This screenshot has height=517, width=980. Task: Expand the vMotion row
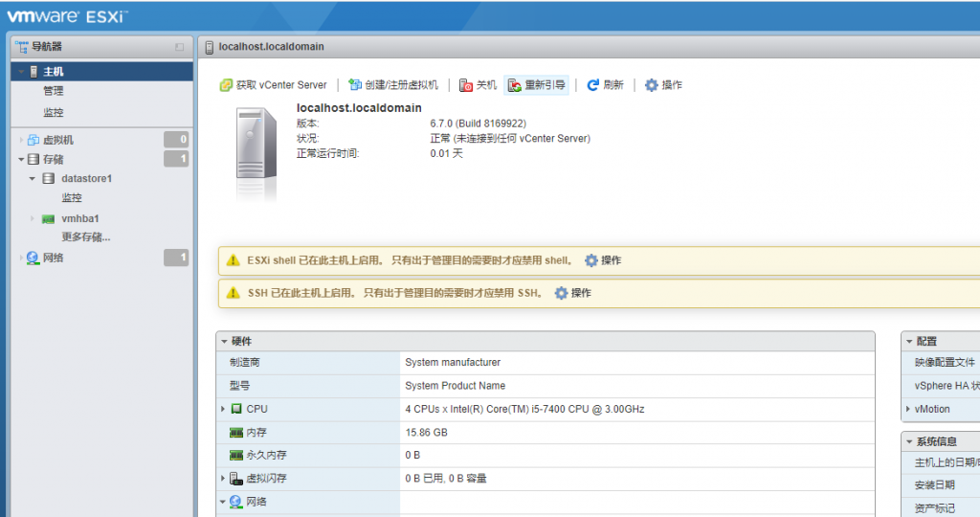[x=908, y=409]
